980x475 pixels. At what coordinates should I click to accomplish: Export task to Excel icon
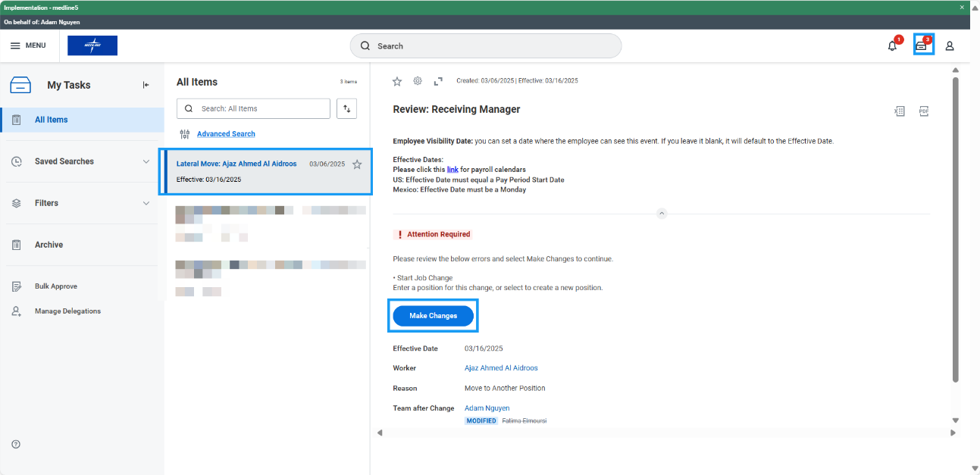tap(899, 111)
